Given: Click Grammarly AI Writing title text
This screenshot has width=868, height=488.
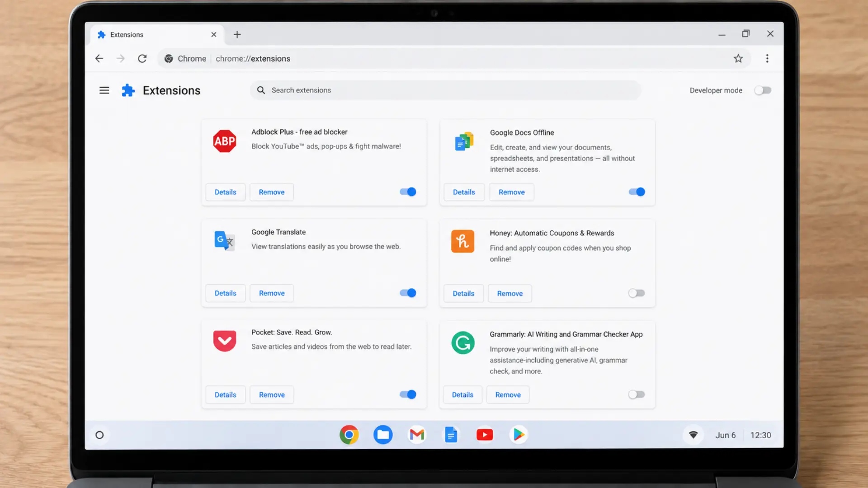Looking at the screenshot, I should [566, 334].
